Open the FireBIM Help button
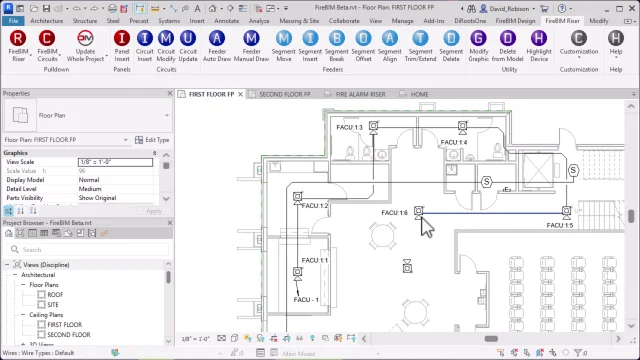The image size is (640, 360). pos(616,44)
